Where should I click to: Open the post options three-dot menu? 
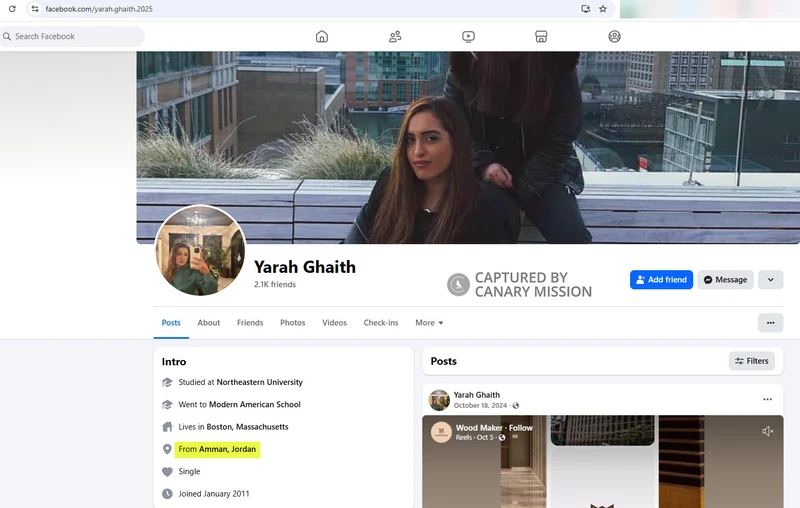[767, 399]
